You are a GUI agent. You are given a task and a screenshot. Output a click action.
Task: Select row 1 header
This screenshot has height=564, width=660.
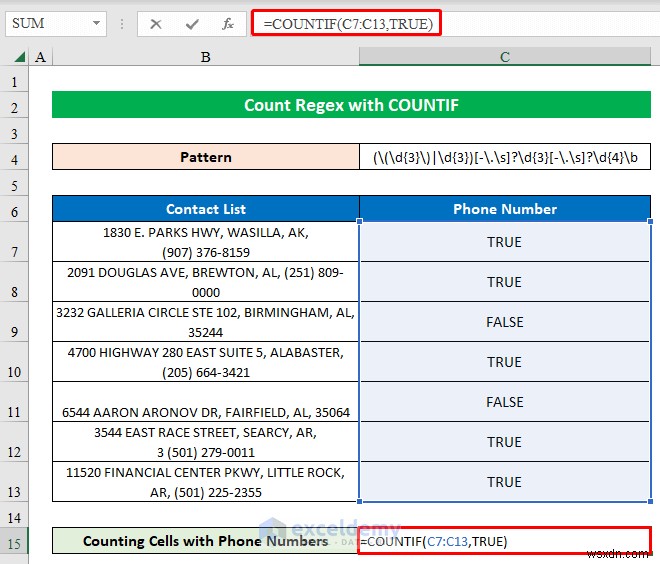[14, 81]
